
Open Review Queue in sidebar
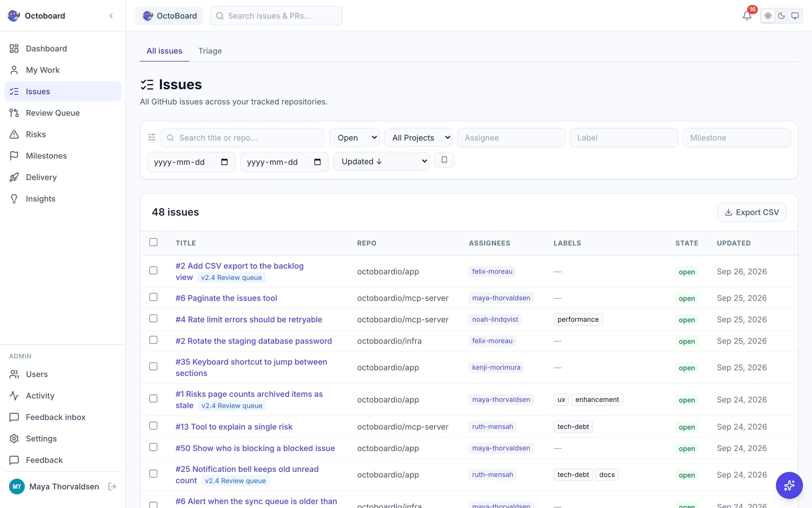point(63,113)
